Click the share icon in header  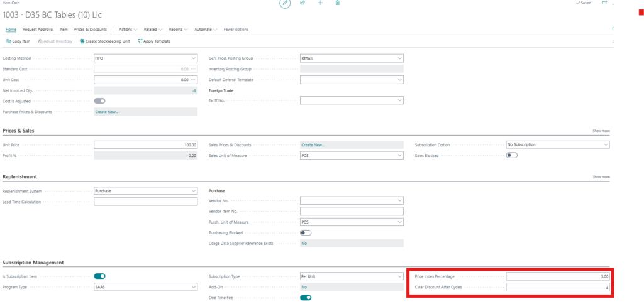click(x=303, y=3)
